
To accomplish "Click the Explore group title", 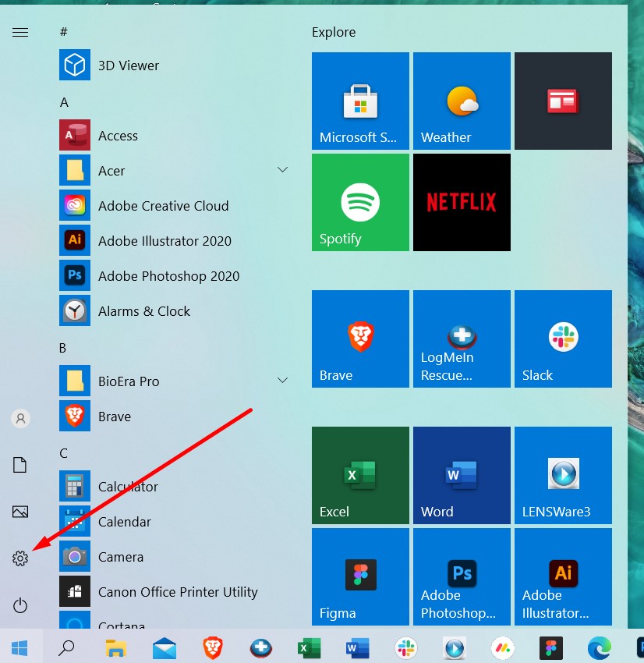I will click(x=334, y=32).
